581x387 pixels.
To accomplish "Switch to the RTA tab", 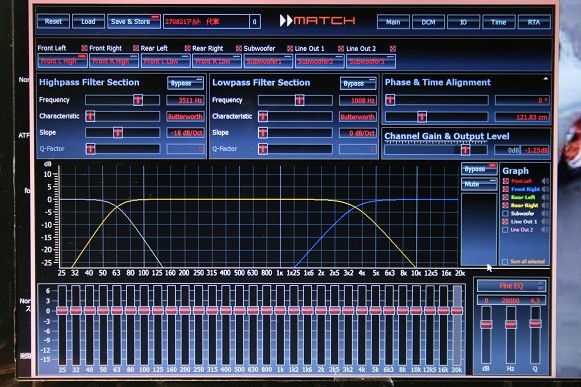I will (x=534, y=22).
